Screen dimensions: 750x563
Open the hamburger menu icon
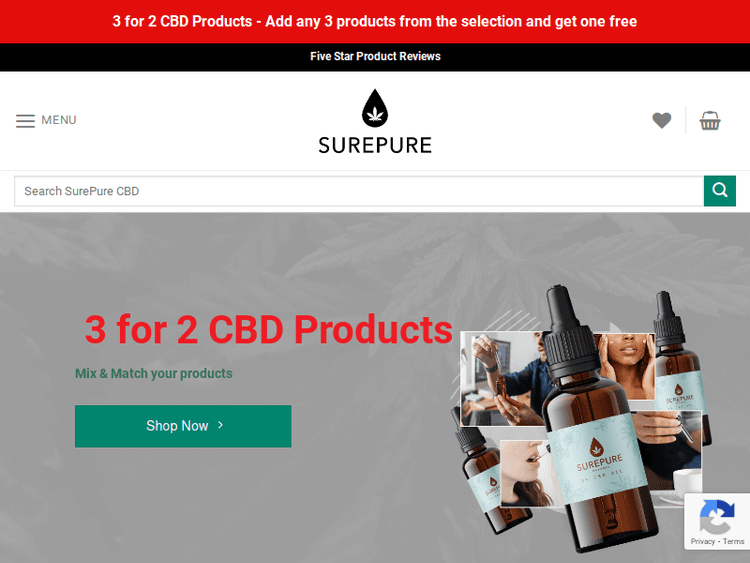click(x=25, y=121)
